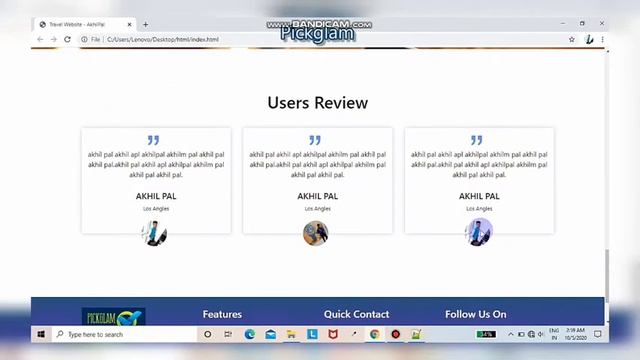Click the quote icon in third review card
The width and height of the screenshot is (640, 360).
477,140
